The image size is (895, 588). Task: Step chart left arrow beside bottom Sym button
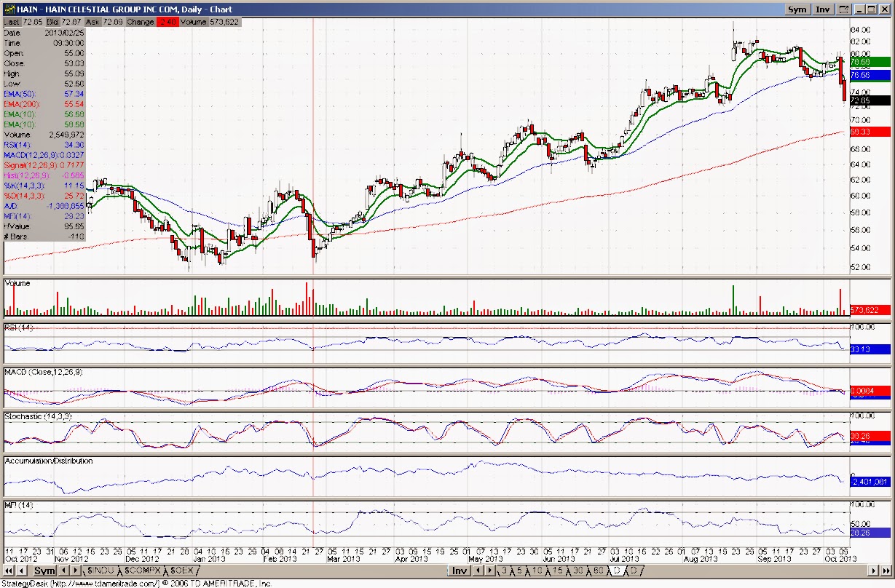point(23,571)
